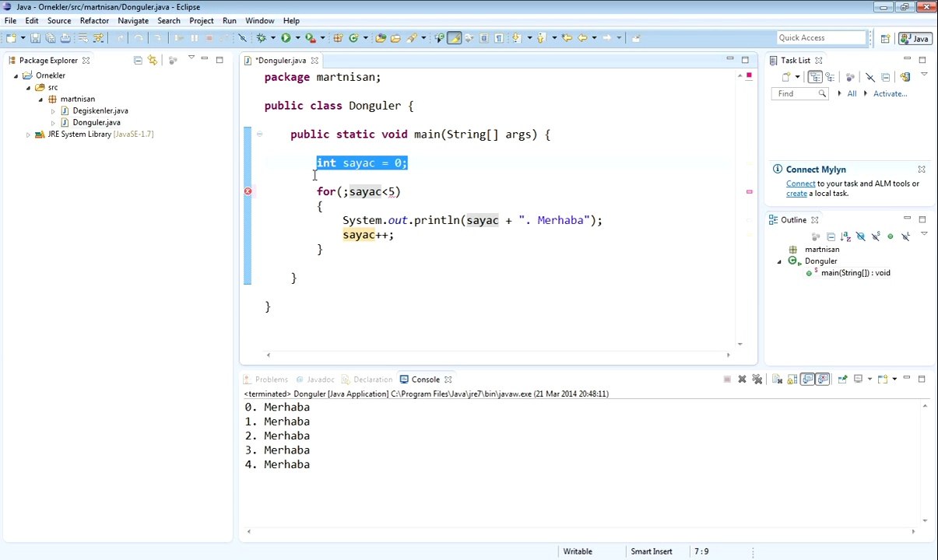Switch to the Javadoc tab

(314, 380)
